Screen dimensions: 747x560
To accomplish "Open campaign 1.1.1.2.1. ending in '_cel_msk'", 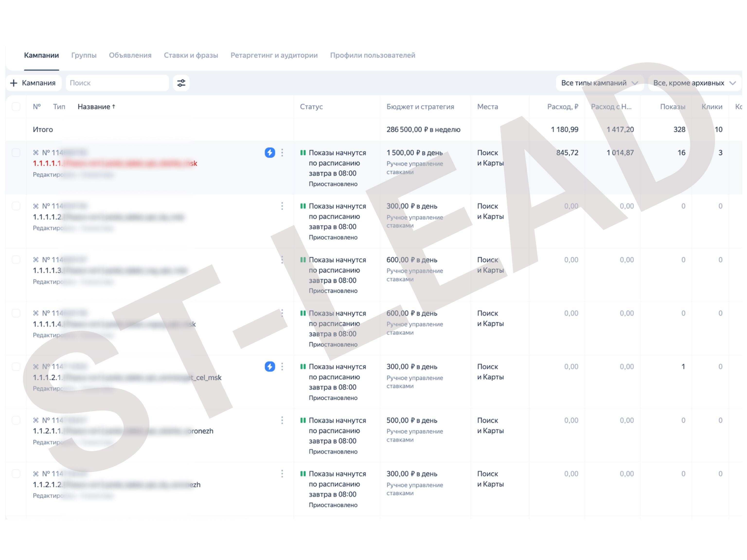I will [127, 377].
